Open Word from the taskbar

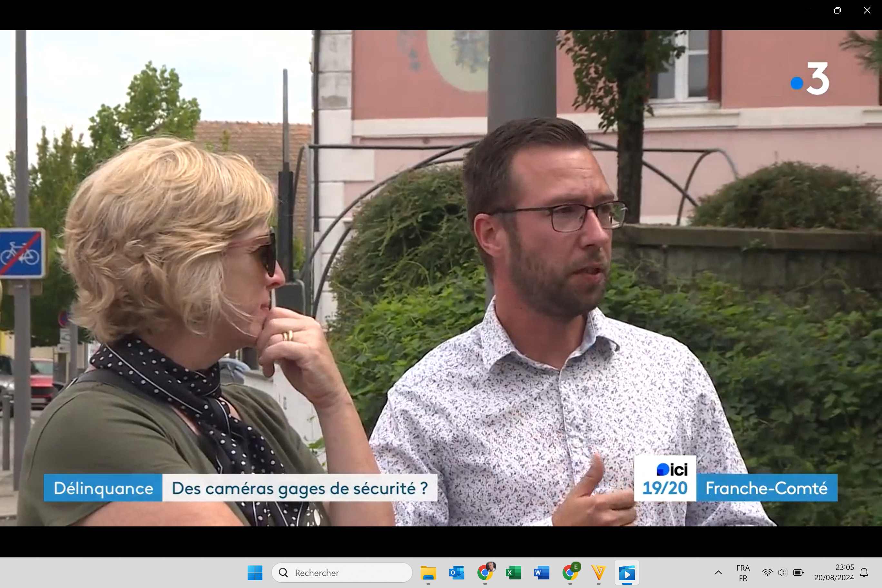(x=542, y=573)
